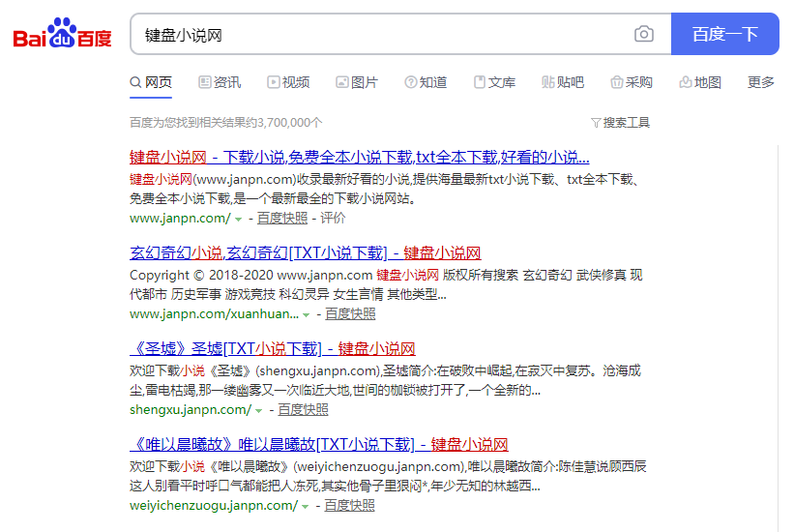Open the 采购 tab
This screenshot has height=532, width=794.
click(x=632, y=82)
